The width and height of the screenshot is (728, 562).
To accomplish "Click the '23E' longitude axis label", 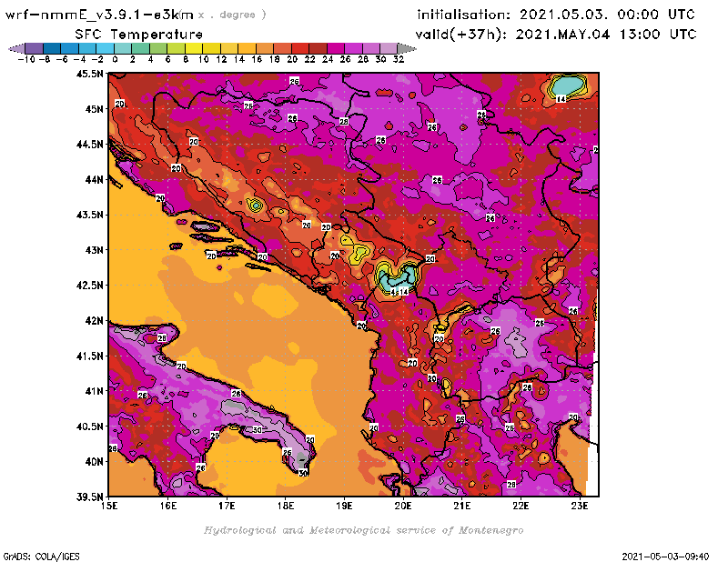I will pyautogui.click(x=580, y=506).
